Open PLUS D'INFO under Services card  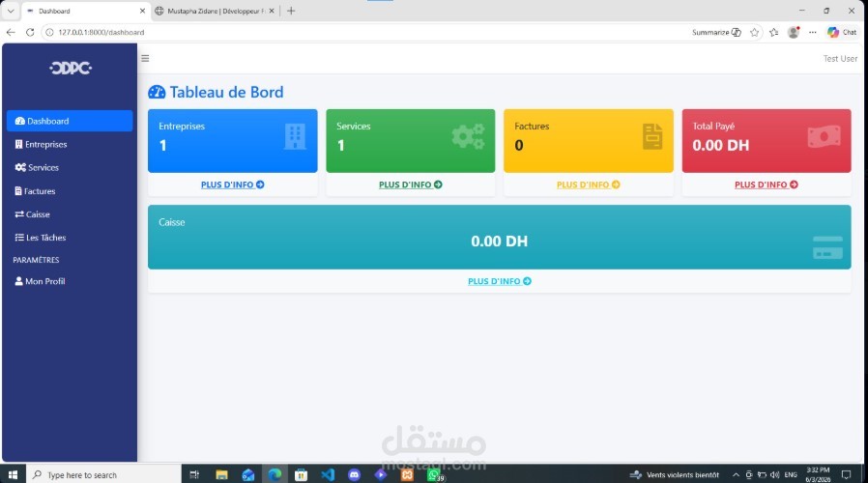point(410,185)
